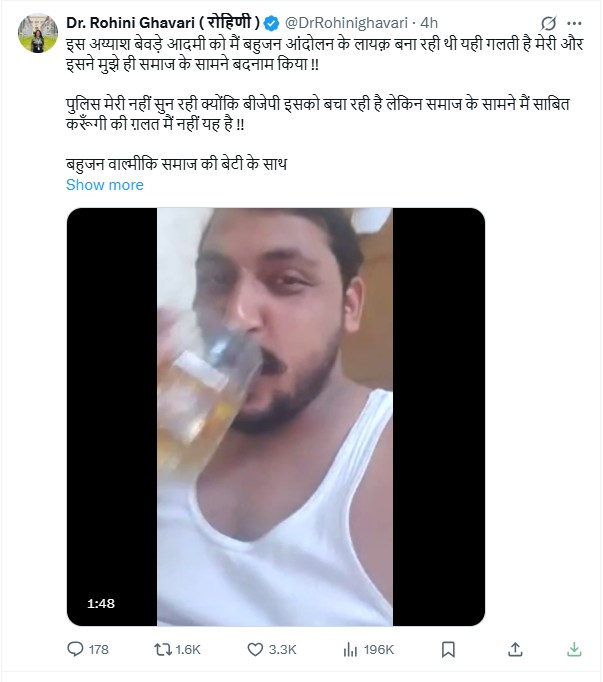The image size is (603, 682).
Task: Click the Dr. Rohini Ghavari display name
Action: click(x=161, y=22)
